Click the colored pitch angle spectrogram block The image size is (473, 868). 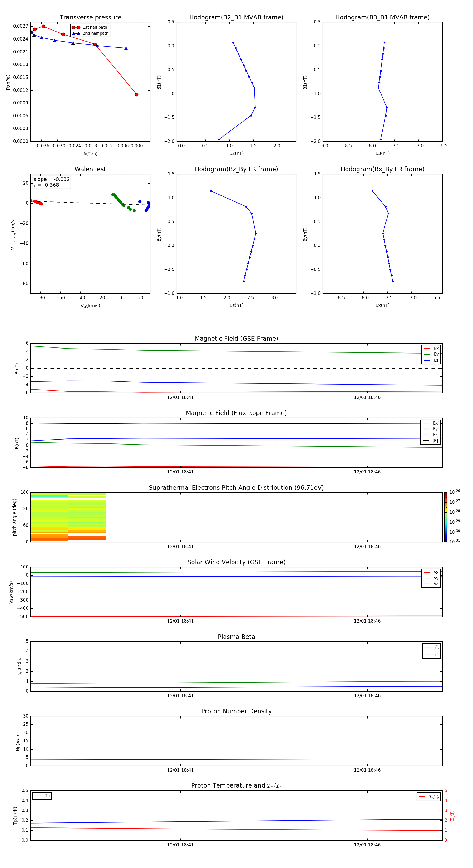point(68,517)
